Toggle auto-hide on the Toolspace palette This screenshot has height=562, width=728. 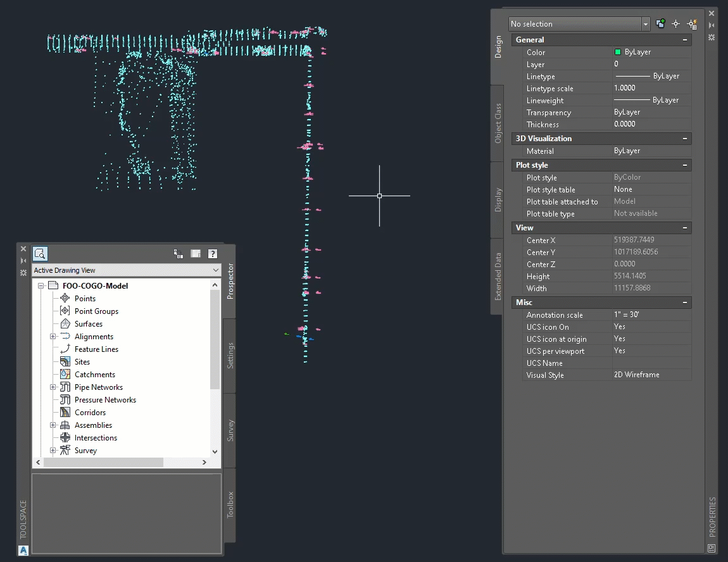click(23, 260)
